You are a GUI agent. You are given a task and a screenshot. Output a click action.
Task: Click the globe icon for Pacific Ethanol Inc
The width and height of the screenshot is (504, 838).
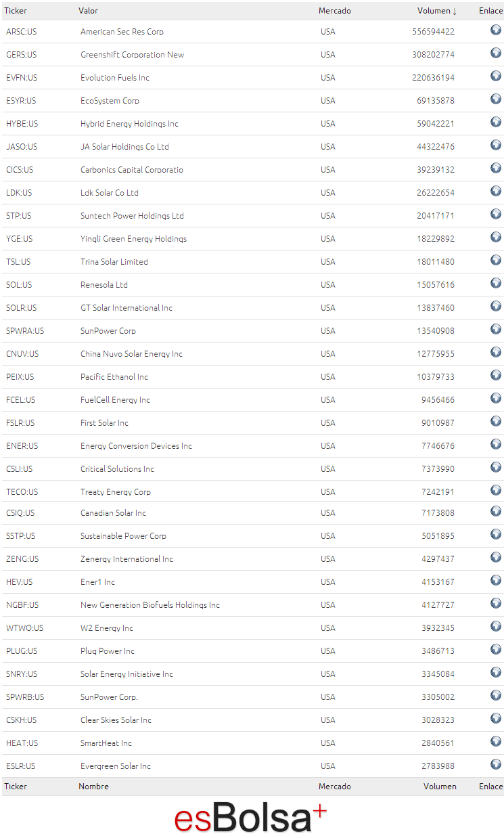tap(496, 375)
